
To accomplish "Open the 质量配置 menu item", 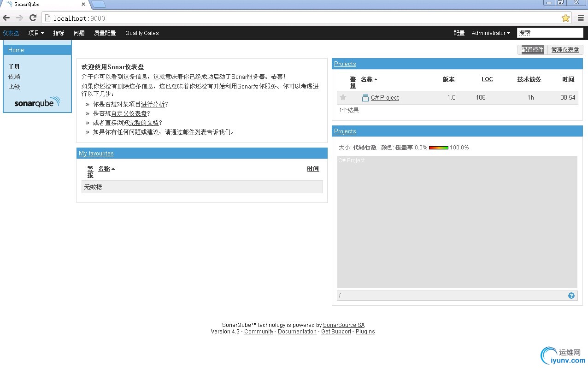I will pos(105,33).
